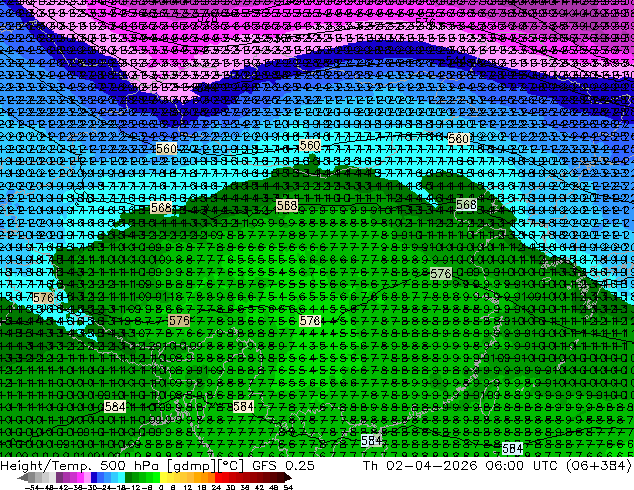Screen dimensions: 634x490
Task: Click the '-54' legend scale value
Action: pyautogui.click(x=31, y=487)
